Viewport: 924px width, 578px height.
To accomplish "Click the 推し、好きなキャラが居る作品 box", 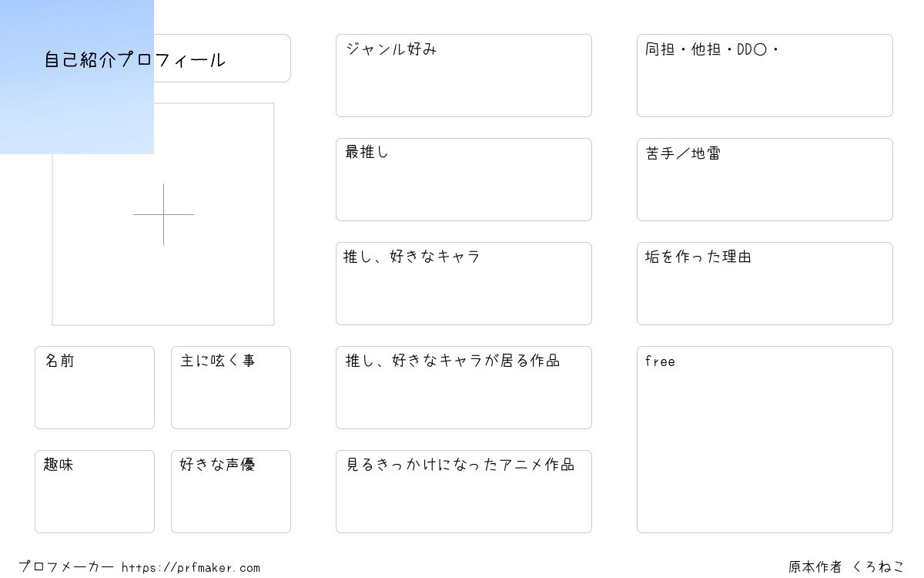I will click(x=464, y=388).
